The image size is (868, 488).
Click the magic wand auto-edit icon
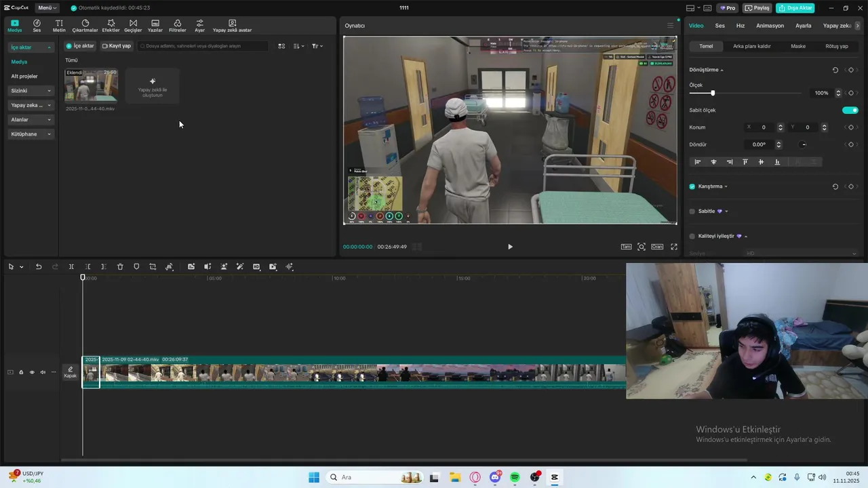pos(240,267)
